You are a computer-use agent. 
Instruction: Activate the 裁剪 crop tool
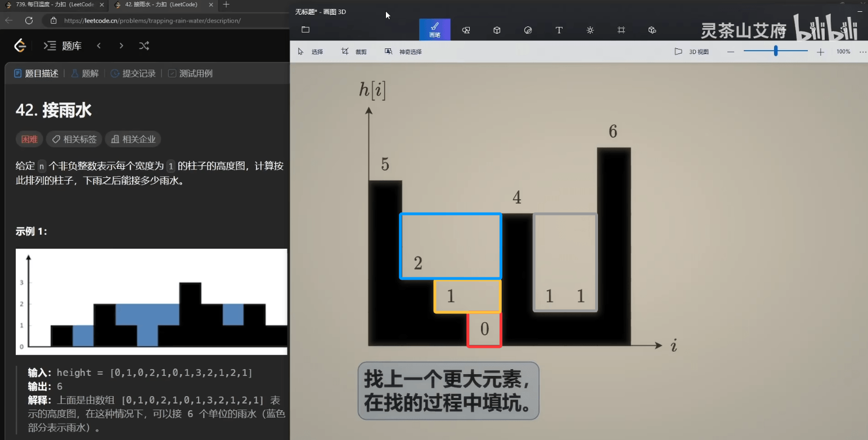coord(354,52)
